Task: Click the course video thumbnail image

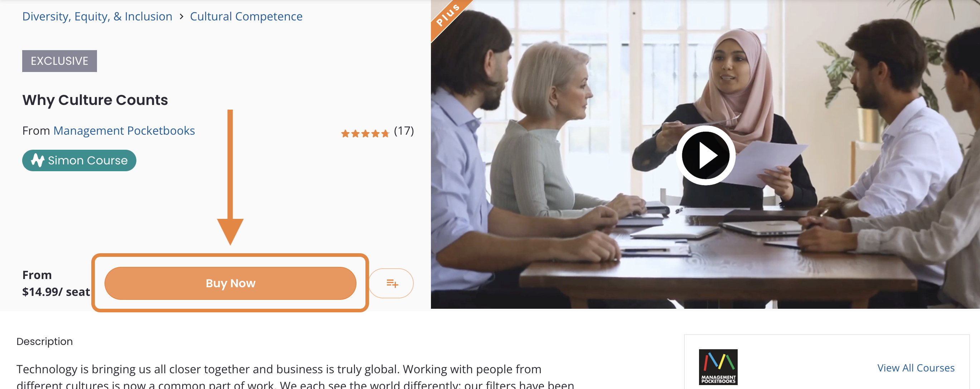Action: (705, 154)
